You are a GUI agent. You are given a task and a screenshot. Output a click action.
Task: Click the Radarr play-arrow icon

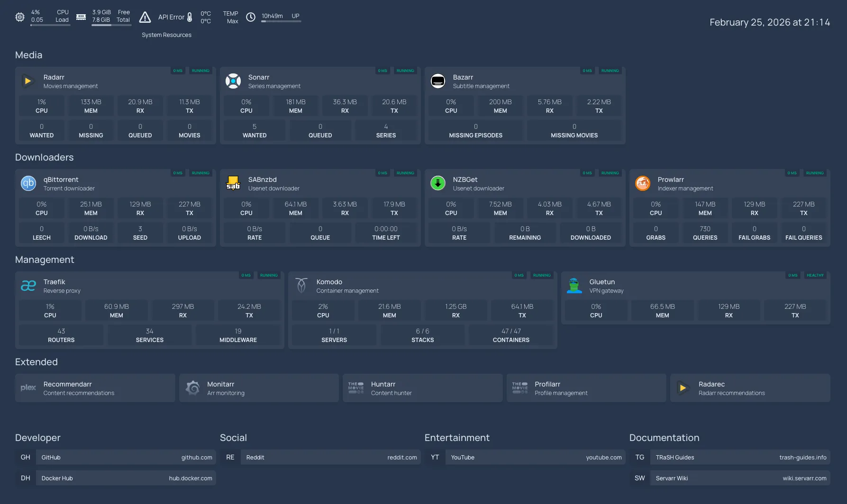click(28, 81)
